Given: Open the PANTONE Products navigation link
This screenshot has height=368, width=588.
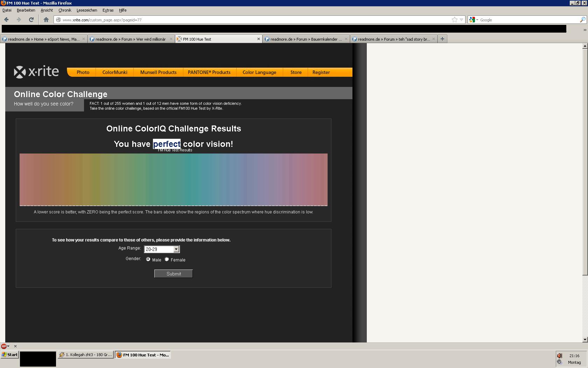Looking at the screenshot, I should click(x=209, y=72).
